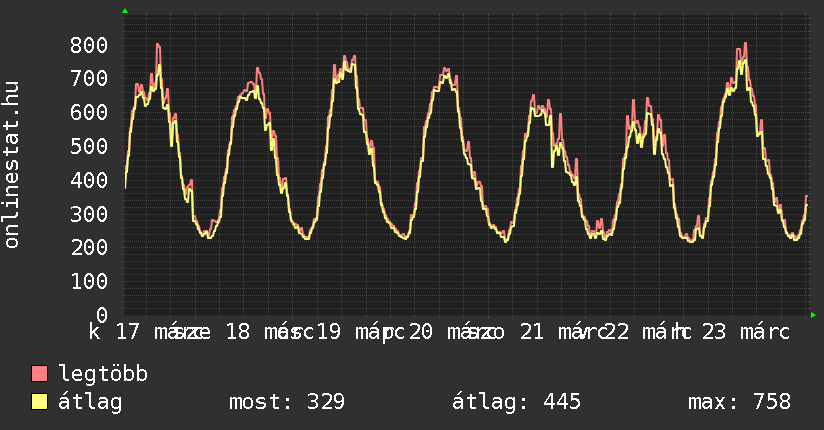824x430 pixels.
Task: Click the 500 y-axis label
Action: 89,146
